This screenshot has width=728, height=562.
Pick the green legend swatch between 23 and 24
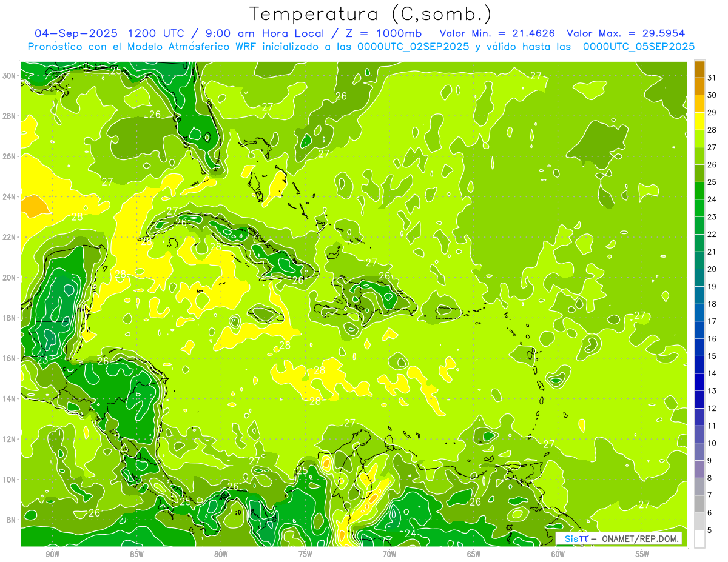tap(699, 209)
